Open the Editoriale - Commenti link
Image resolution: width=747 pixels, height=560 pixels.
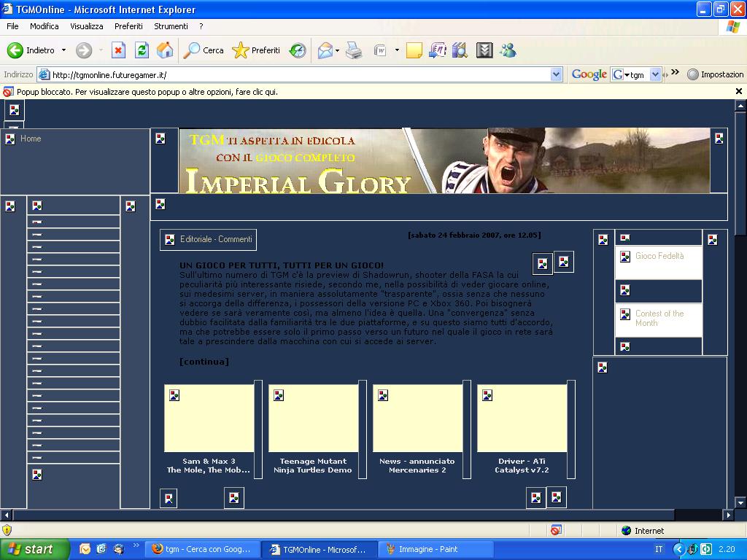click(216, 239)
